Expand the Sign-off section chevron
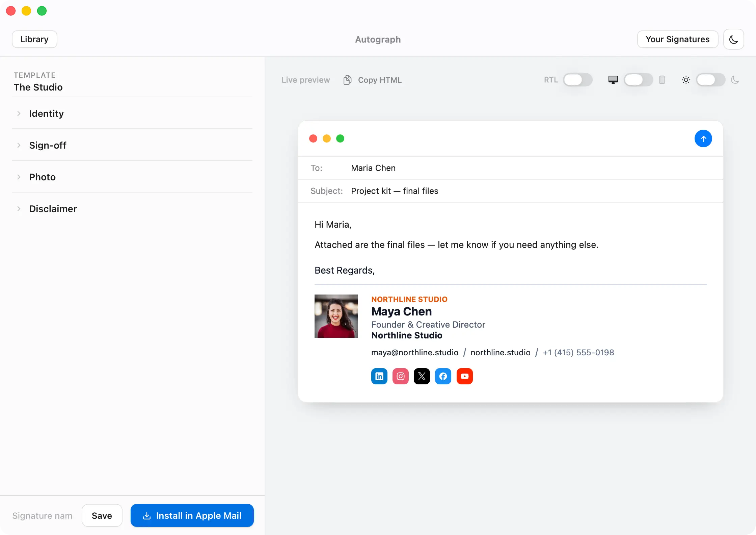This screenshot has width=756, height=535. (19, 145)
